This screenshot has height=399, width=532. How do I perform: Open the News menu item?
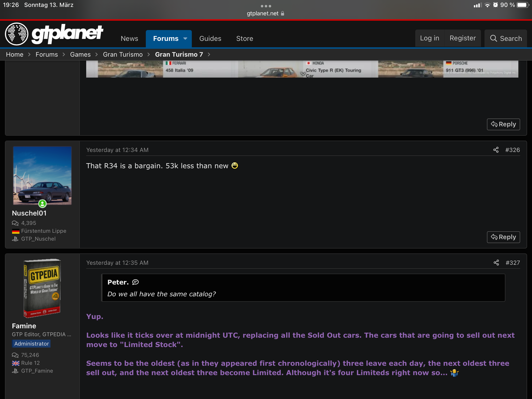click(129, 39)
